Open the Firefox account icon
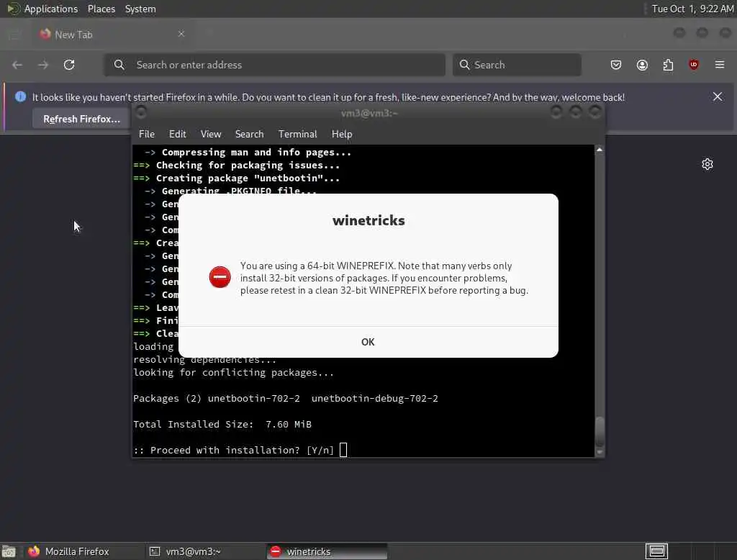 [642, 65]
